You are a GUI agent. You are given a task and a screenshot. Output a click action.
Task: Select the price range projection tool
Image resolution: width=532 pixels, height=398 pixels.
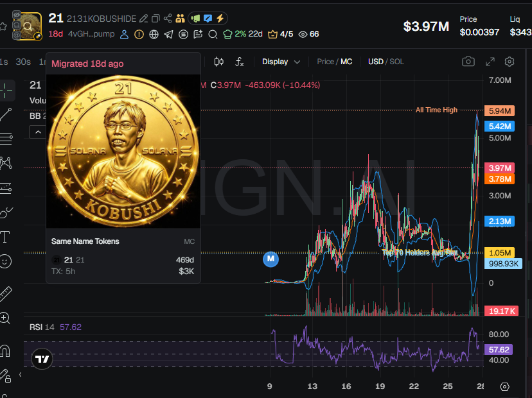(x=6, y=188)
